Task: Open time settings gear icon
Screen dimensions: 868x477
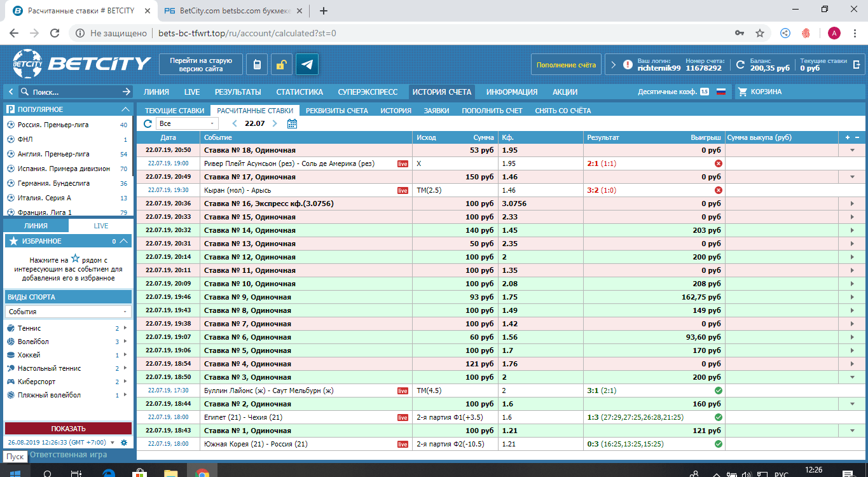Action: [x=124, y=443]
